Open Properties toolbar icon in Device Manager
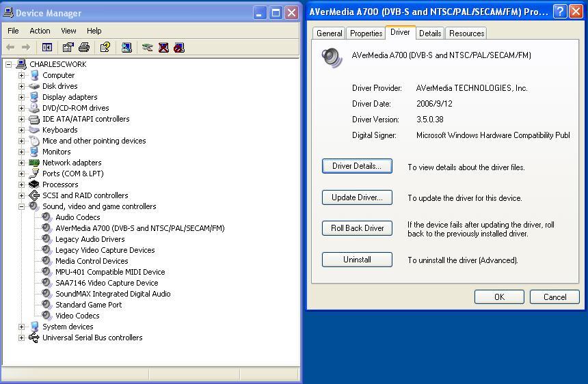The width and height of the screenshot is (588, 384). (x=68, y=47)
